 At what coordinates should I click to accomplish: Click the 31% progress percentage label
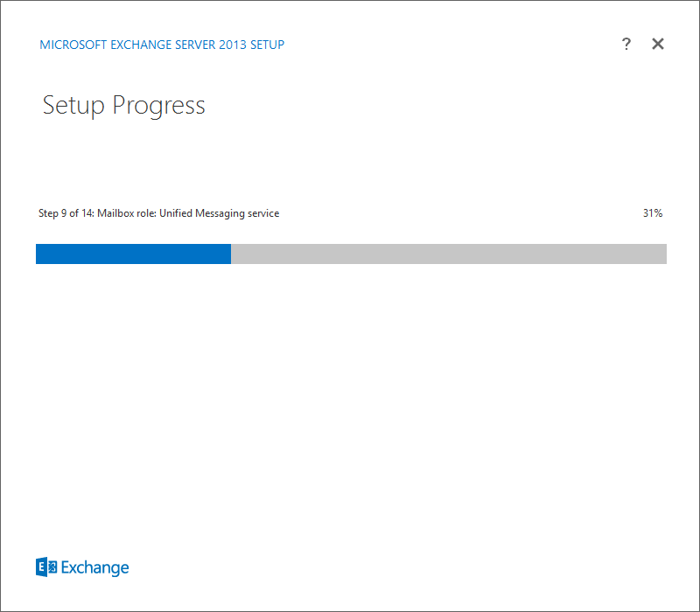[x=652, y=213]
